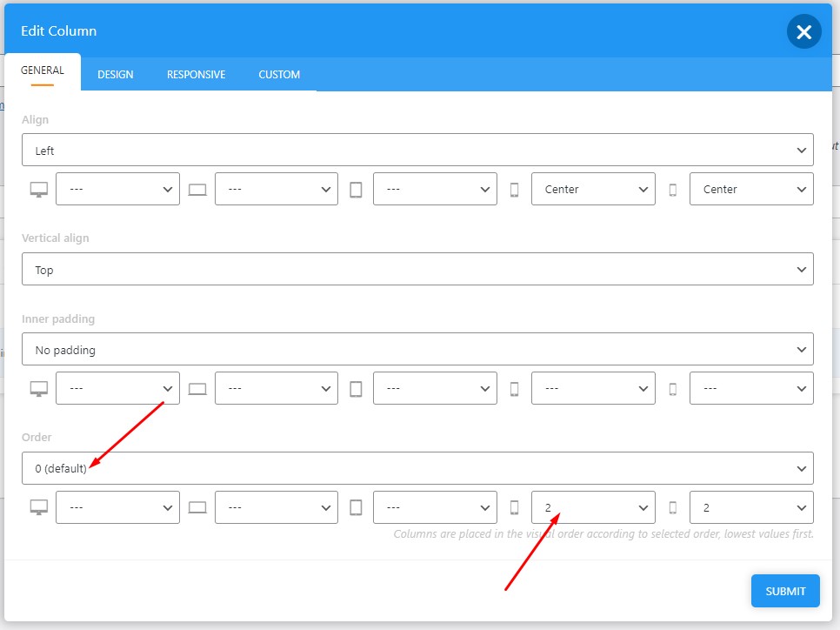Click the desktop monitor icon in Order row

click(38, 507)
